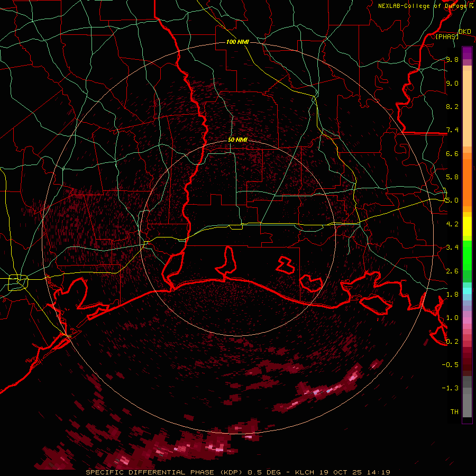The image size is (476, 476).
Task: Click the 6.6 value on the color scale
Action: pyautogui.click(x=452, y=153)
